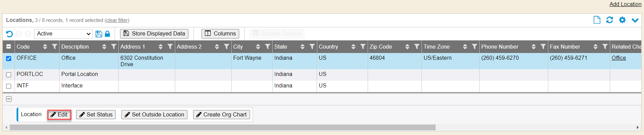The width and height of the screenshot is (644, 135).
Task: Click the blue floppy disk save icon
Action: click(x=99, y=34)
